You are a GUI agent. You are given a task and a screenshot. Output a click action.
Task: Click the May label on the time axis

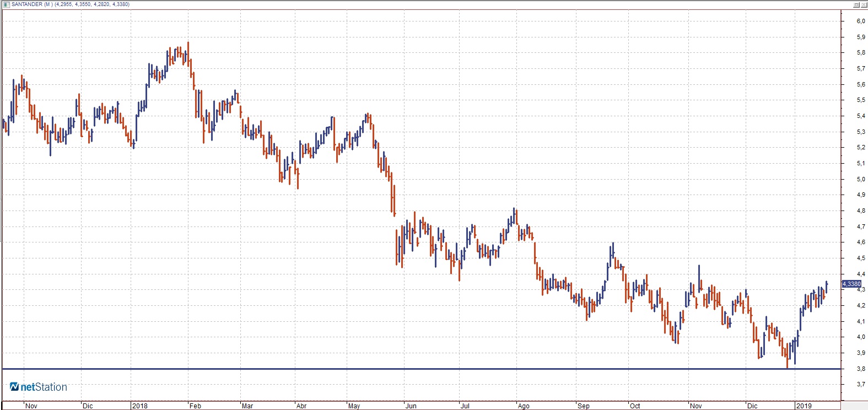coord(354,406)
